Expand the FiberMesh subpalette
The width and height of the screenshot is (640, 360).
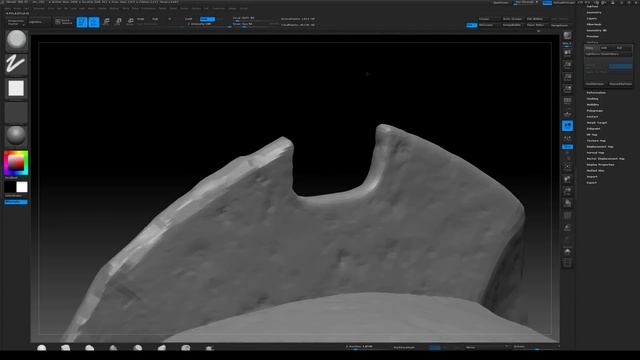point(594,24)
